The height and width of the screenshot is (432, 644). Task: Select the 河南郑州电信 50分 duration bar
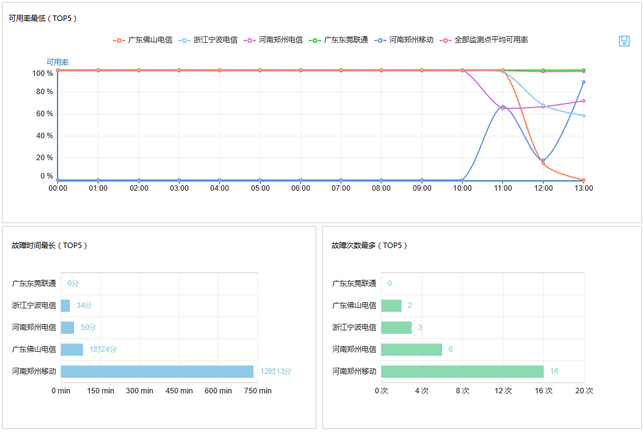pos(67,327)
